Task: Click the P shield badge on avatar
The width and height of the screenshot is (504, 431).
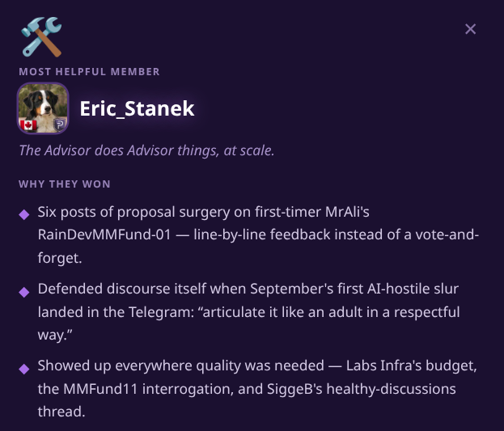Action: tap(60, 125)
